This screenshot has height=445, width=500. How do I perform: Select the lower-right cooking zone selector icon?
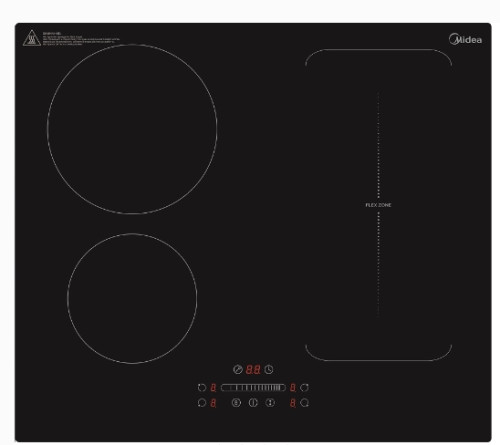304,403
